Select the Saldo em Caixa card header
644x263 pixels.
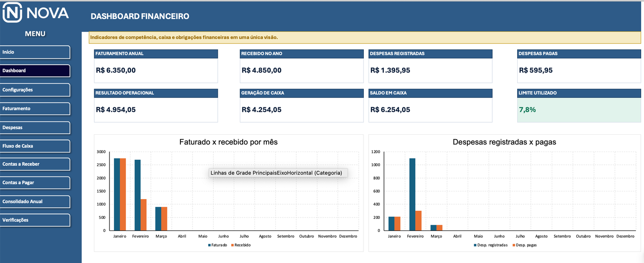click(430, 93)
